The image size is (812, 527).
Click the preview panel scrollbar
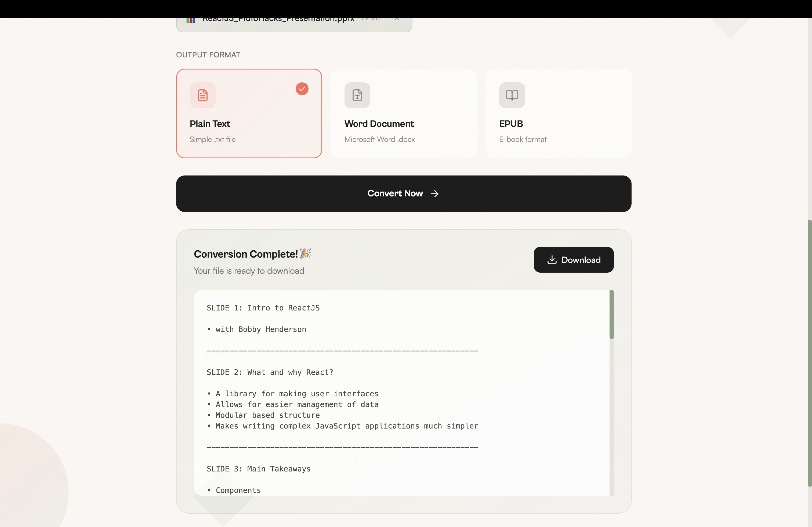coord(611,314)
